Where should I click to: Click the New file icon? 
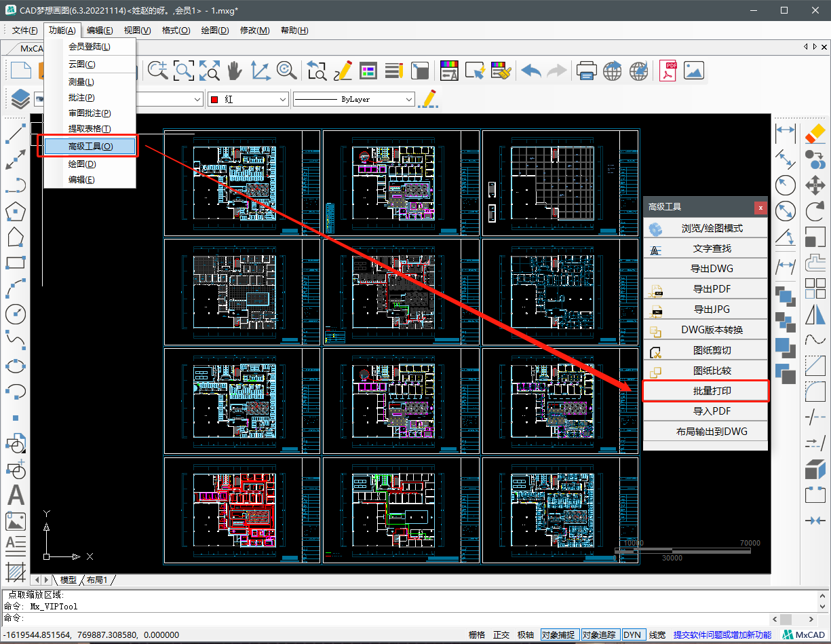[20, 70]
